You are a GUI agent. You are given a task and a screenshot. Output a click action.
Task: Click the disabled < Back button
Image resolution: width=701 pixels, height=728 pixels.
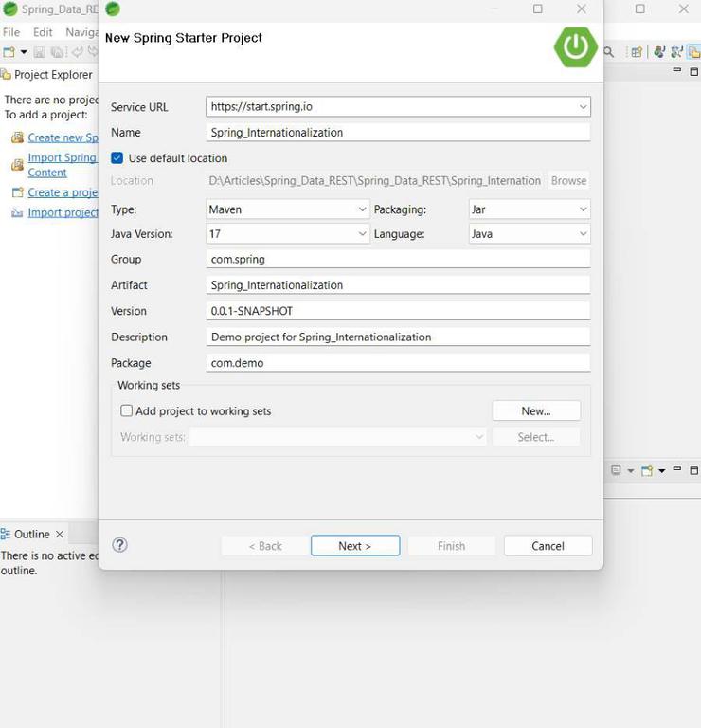coord(265,546)
